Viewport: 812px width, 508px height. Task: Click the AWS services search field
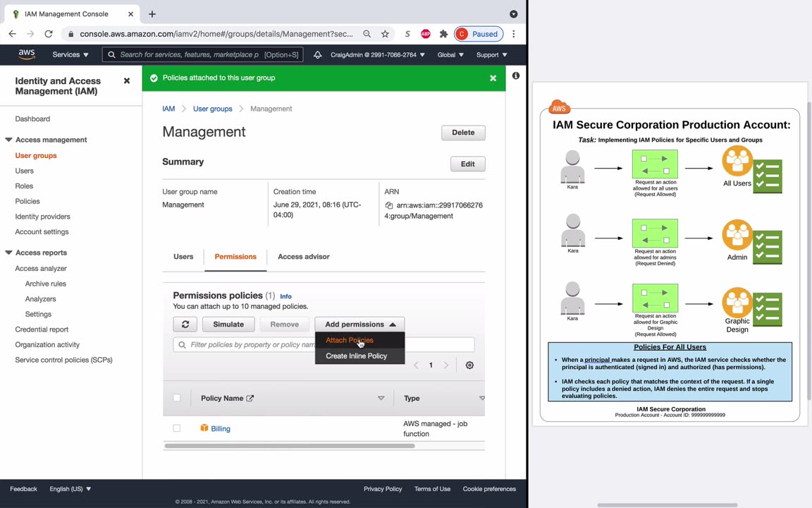coord(202,54)
